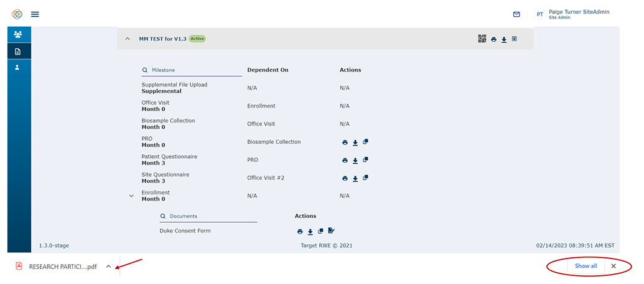The image size is (644, 284).
Task: Click the PT user avatar
Action: (540, 14)
